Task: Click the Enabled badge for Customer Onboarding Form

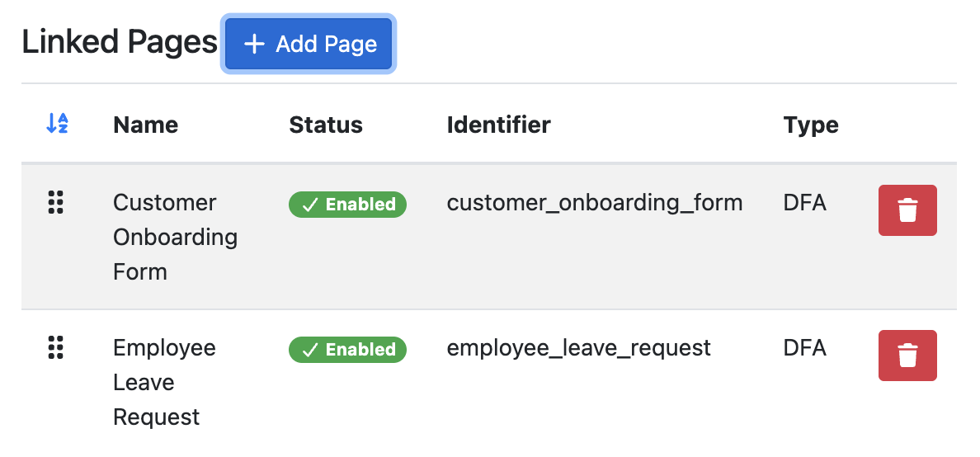Action: [x=347, y=205]
